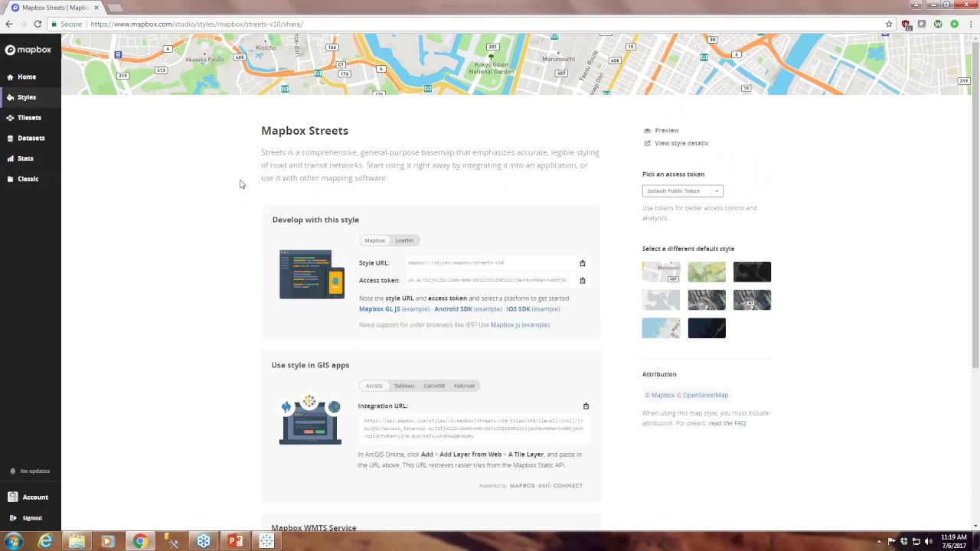The width and height of the screenshot is (980, 551).
Task: Switch to the Tableau app toggle
Action: pyautogui.click(x=403, y=386)
